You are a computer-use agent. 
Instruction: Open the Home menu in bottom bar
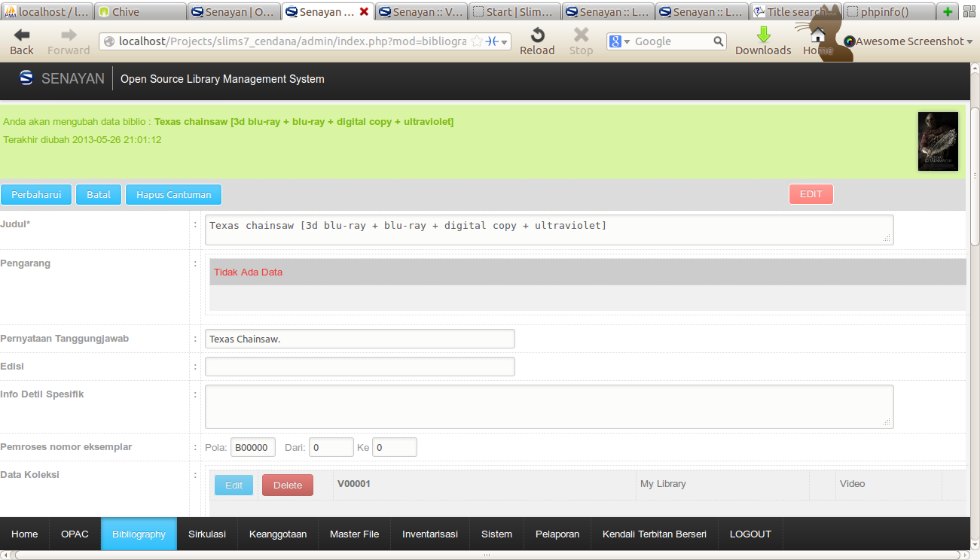[x=25, y=534]
